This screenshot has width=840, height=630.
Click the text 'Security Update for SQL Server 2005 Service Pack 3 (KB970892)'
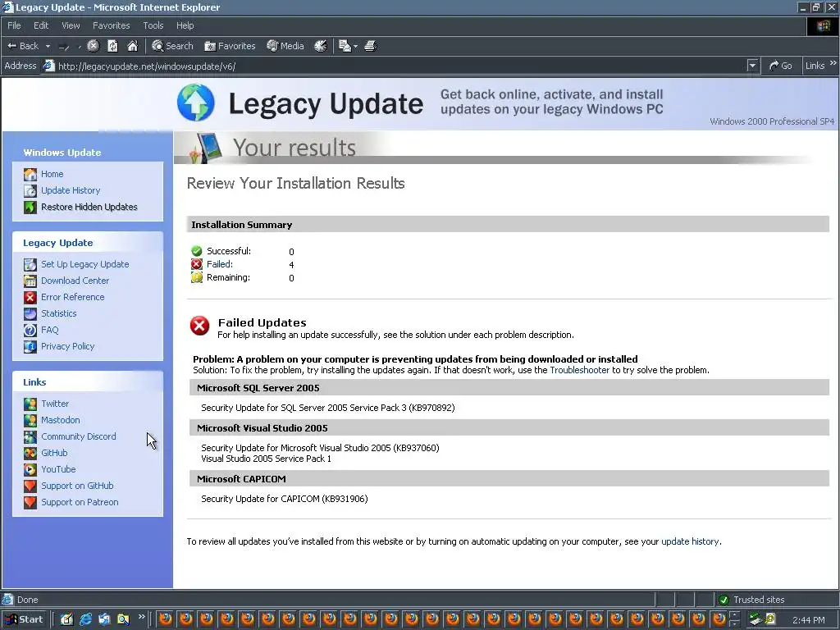[x=328, y=408]
